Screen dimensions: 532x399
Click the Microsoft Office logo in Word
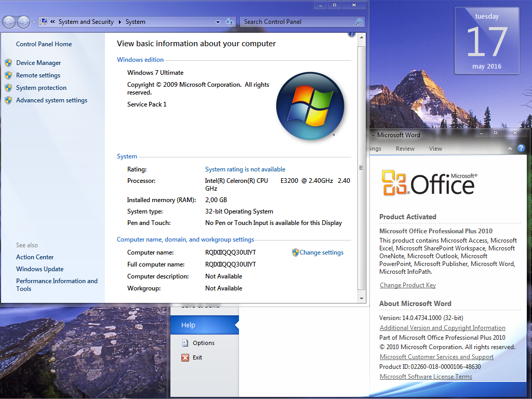pyautogui.click(x=430, y=183)
